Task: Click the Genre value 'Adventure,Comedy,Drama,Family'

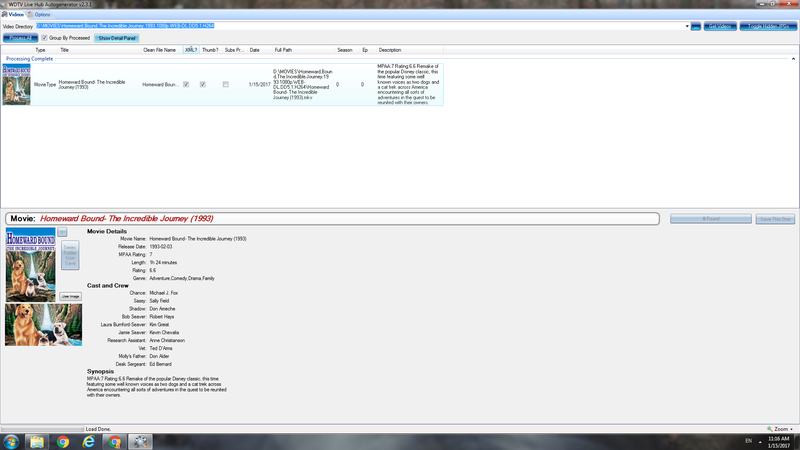Action: (182, 278)
